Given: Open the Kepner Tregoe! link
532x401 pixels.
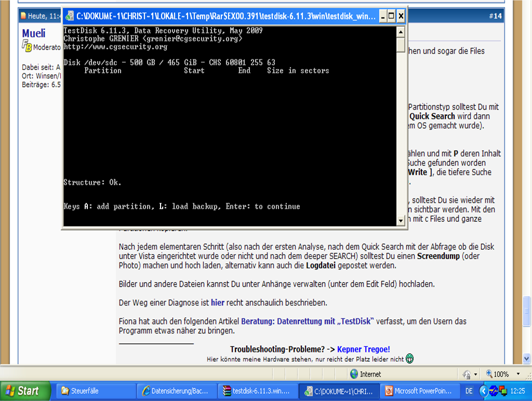Looking at the screenshot, I should coord(363,349).
